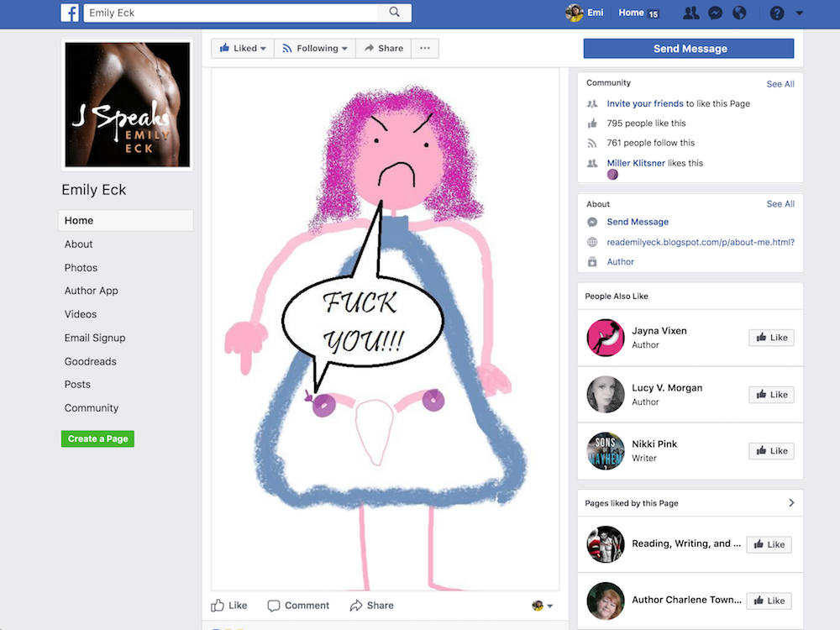Click the Emi profile picture in top bar
The height and width of the screenshot is (630, 840).
[x=575, y=13]
